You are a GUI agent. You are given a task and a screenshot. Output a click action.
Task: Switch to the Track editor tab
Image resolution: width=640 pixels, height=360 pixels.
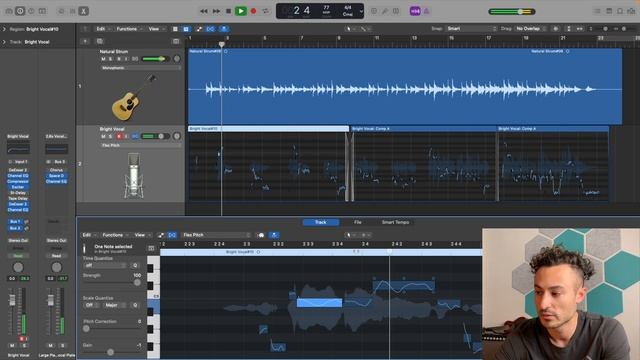[x=321, y=222]
